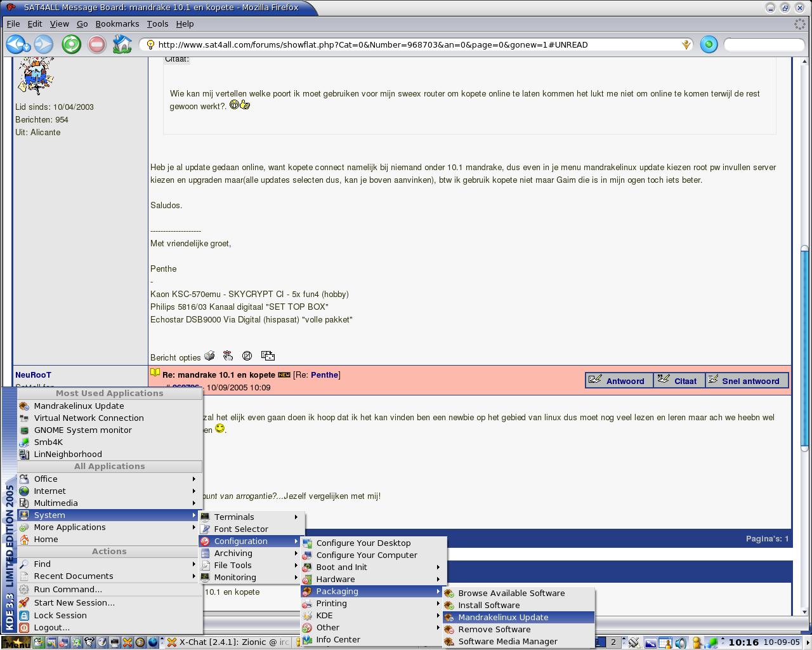Click the browser search input field
Screen dimensions: 812x650
764,44
